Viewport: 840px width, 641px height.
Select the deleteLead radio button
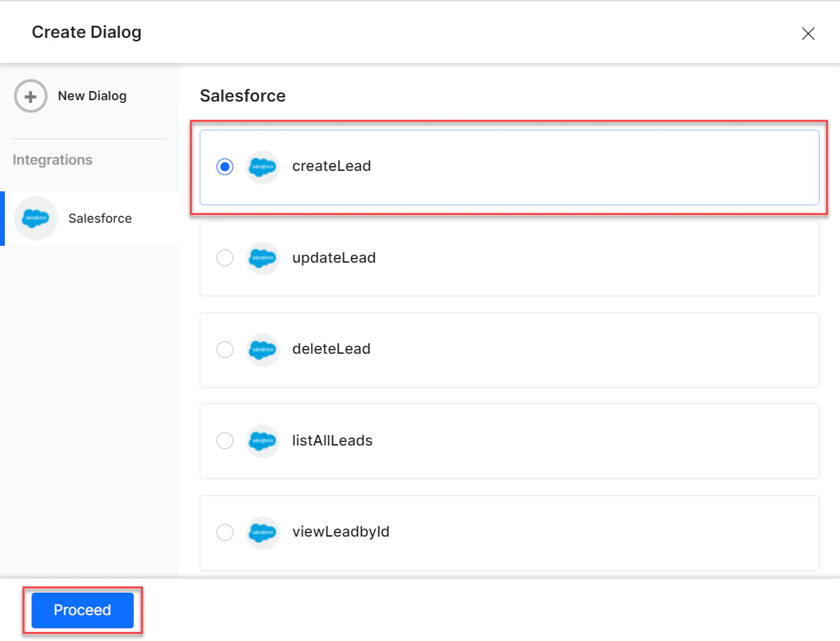pyautogui.click(x=225, y=350)
